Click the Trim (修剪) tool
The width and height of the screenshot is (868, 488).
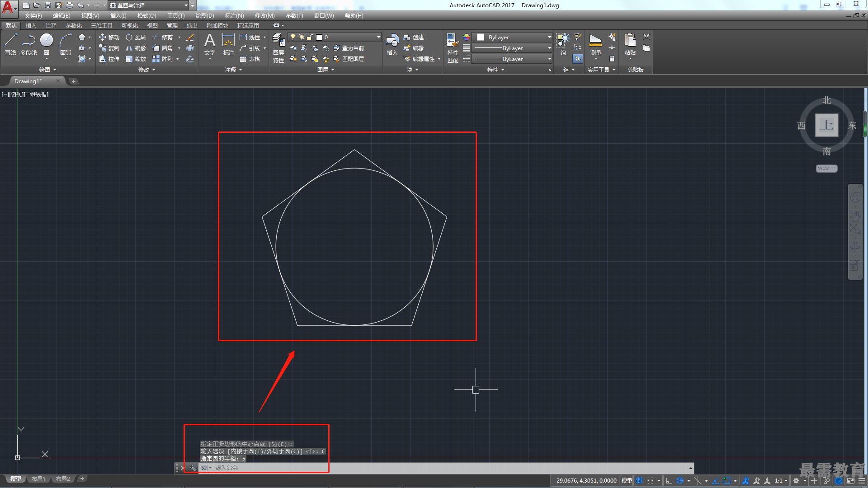tap(162, 37)
